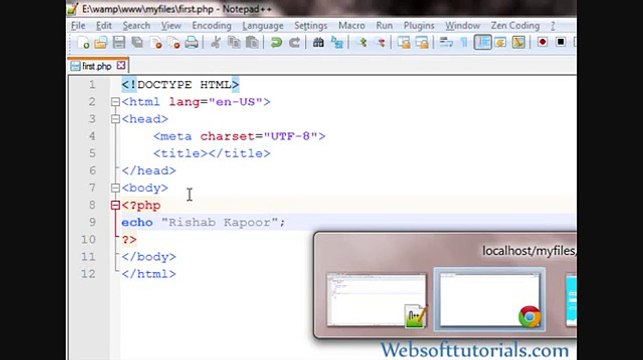Click line number 1 in margin
Image resolution: width=643 pixels, height=360 pixels.
pos(92,85)
